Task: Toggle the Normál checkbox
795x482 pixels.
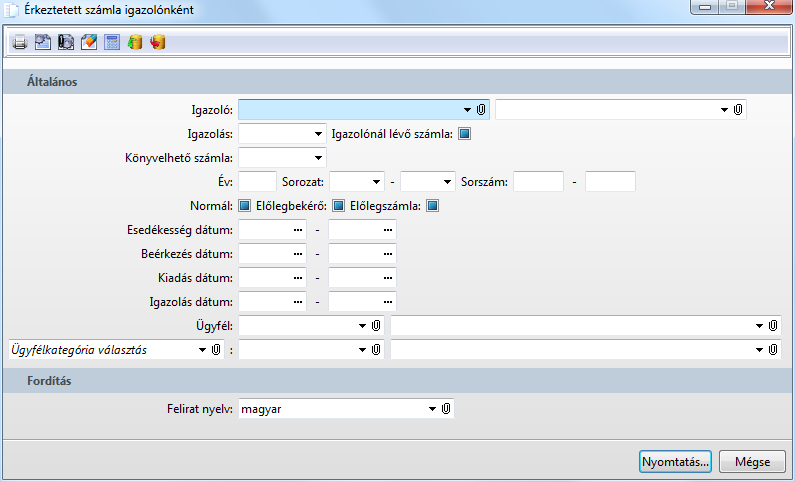Action: (x=244, y=206)
